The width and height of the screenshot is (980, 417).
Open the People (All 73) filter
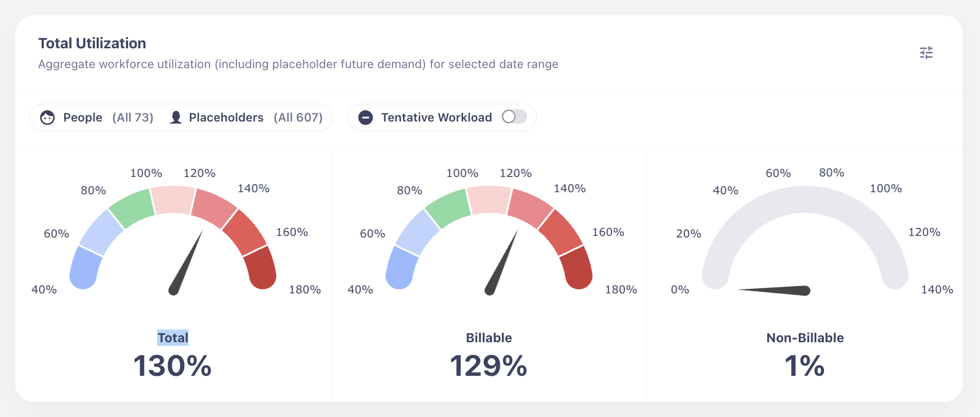click(108, 117)
